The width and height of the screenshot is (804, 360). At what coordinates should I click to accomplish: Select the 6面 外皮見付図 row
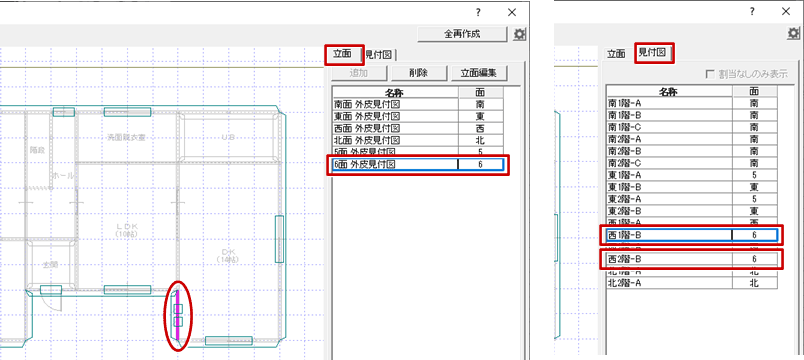[x=418, y=164]
